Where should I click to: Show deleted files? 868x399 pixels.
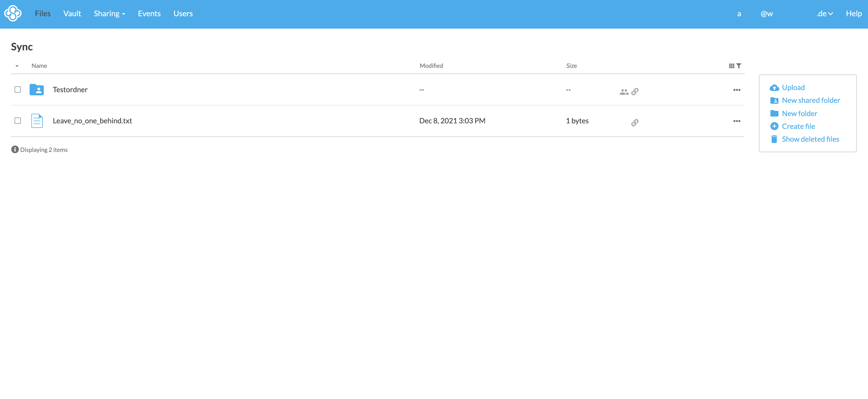click(x=810, y=139)
